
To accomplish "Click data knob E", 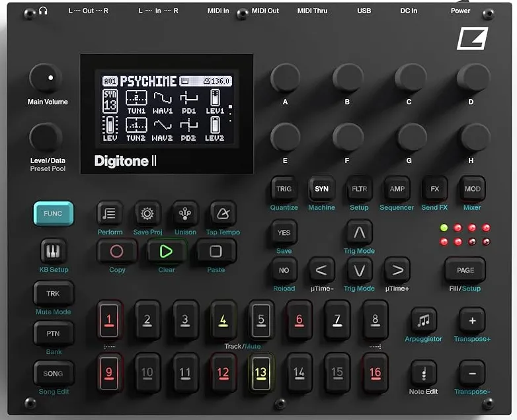I will point(285,138).
